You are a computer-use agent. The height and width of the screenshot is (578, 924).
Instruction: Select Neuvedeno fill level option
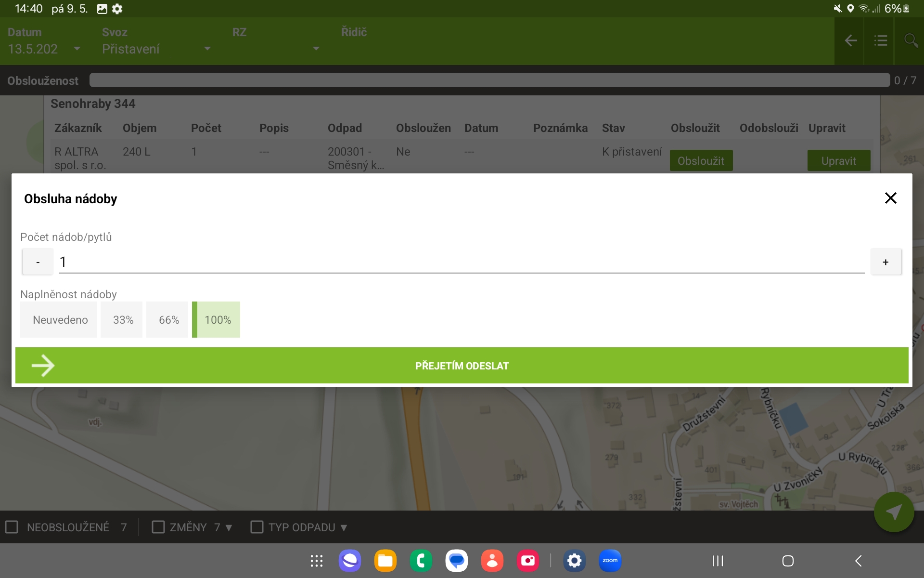[60, 320]
